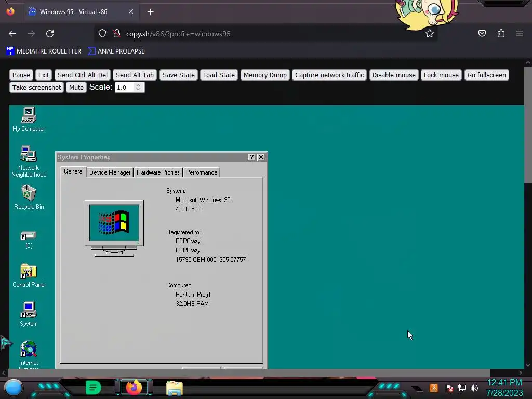This screenshot has width=532, height=399.
Task: Select the Internet Explorer desktop icon
Action: coord(29,354)
